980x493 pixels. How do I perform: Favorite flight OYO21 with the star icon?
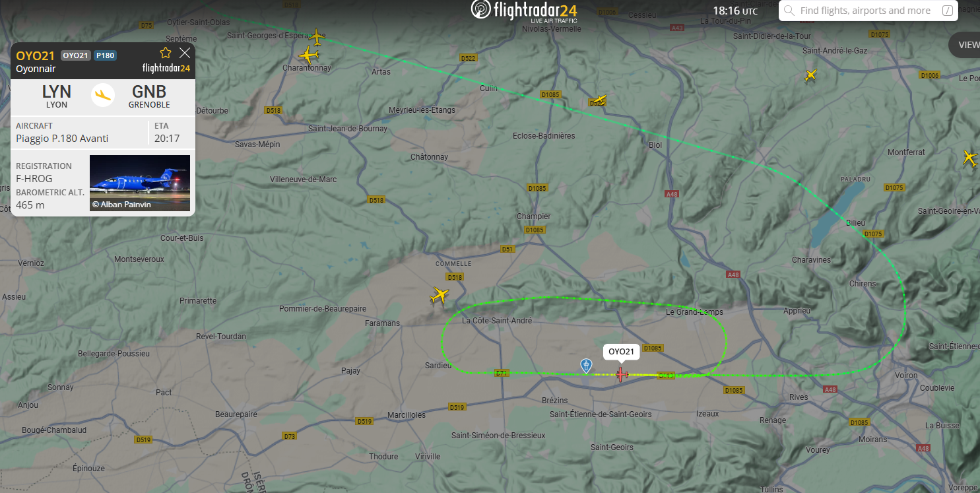coord(166,53)
